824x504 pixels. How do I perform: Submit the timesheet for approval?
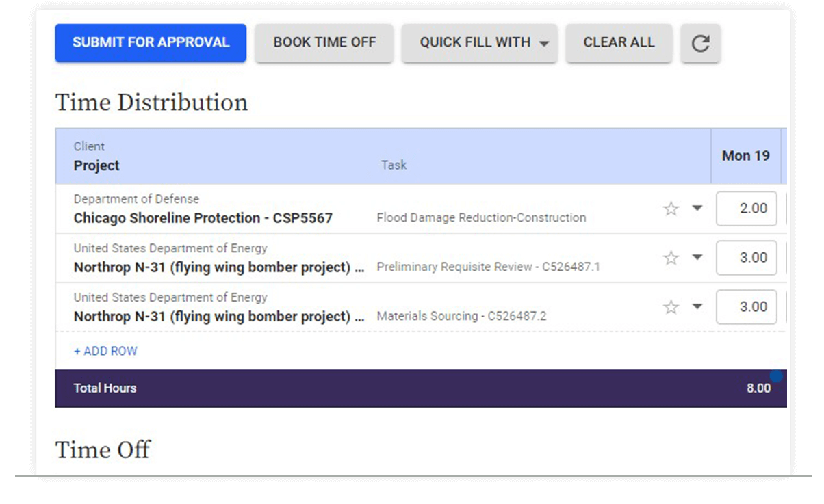click(x=151, y=43)
